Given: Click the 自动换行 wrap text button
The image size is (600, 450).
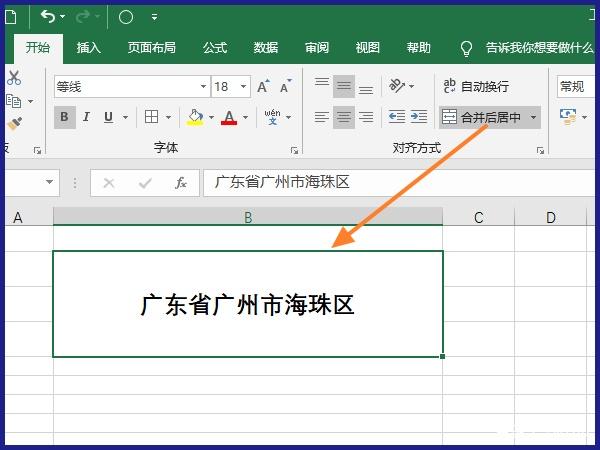Looking at the screenshot, I should [476, 86].
